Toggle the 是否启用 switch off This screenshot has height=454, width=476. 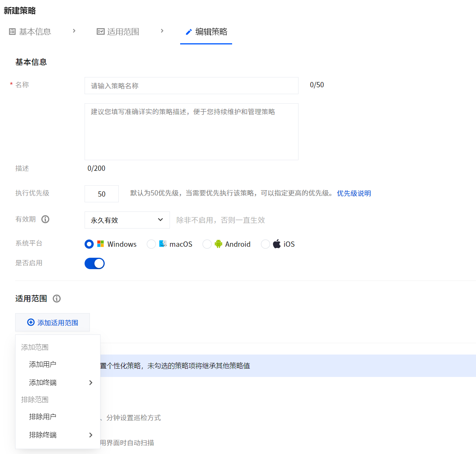(x=94, y=263)
